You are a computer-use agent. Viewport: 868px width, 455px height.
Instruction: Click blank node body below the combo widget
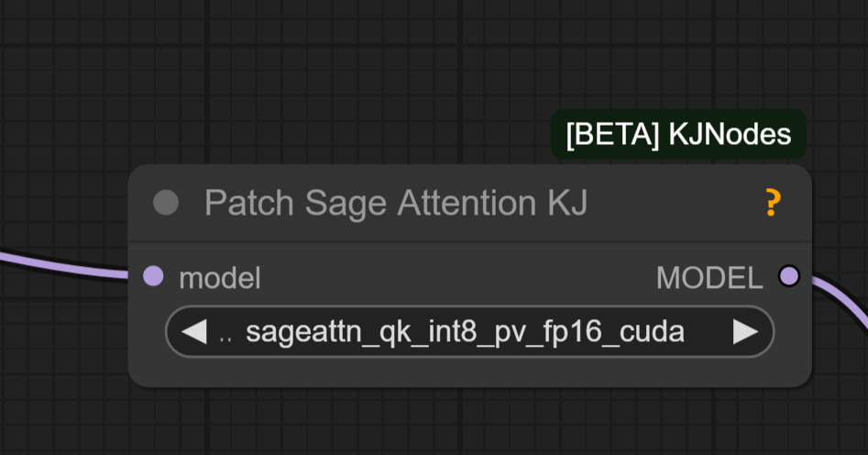(469, 372)
